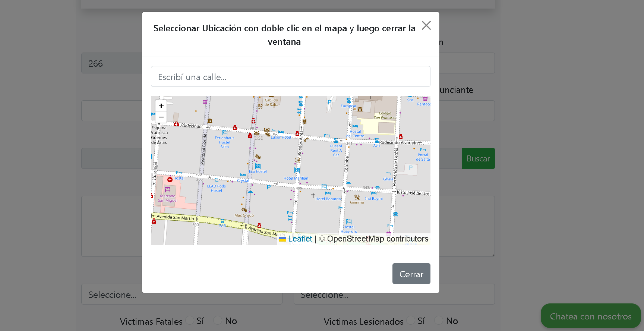Close the location modal with X
Viewport: 644px width, 331px height.
click(x=426, y=25)
